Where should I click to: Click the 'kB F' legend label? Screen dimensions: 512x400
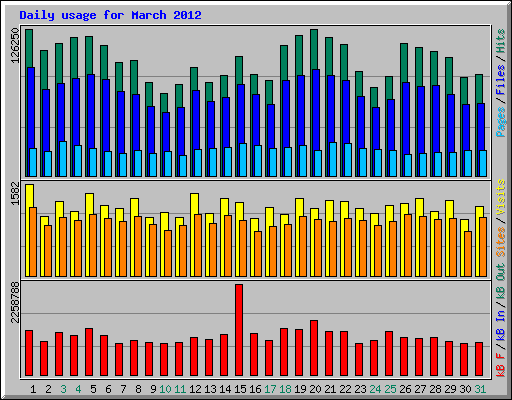pyautogui.click(x=501, y=365)
